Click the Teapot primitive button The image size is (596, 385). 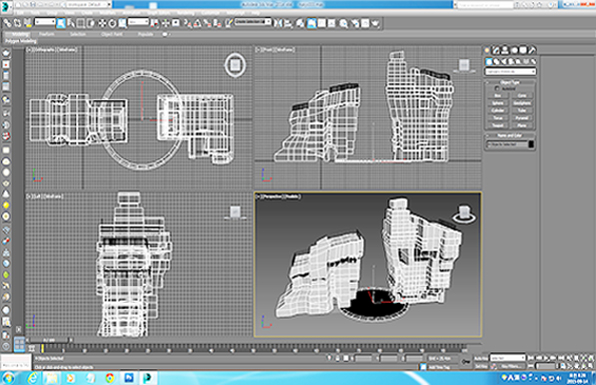[498, 125]
